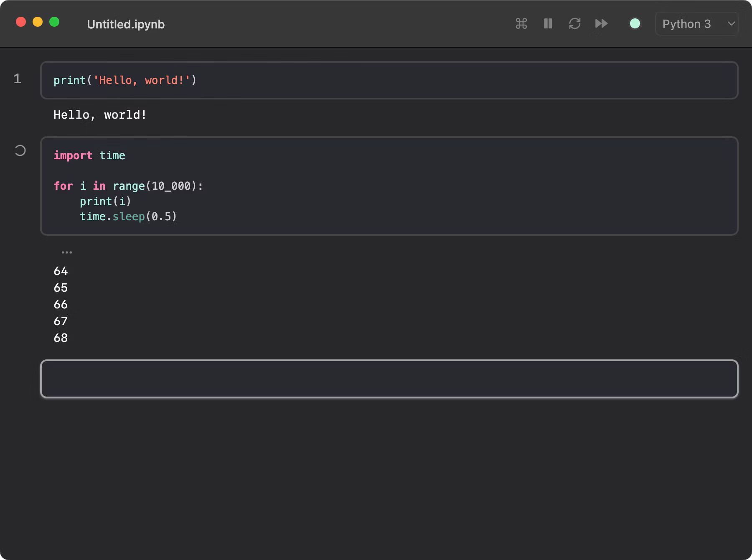Maximize the window with the green button
Image resolution: width=752 pixels, height=560 pixels.
coord(54,22)
